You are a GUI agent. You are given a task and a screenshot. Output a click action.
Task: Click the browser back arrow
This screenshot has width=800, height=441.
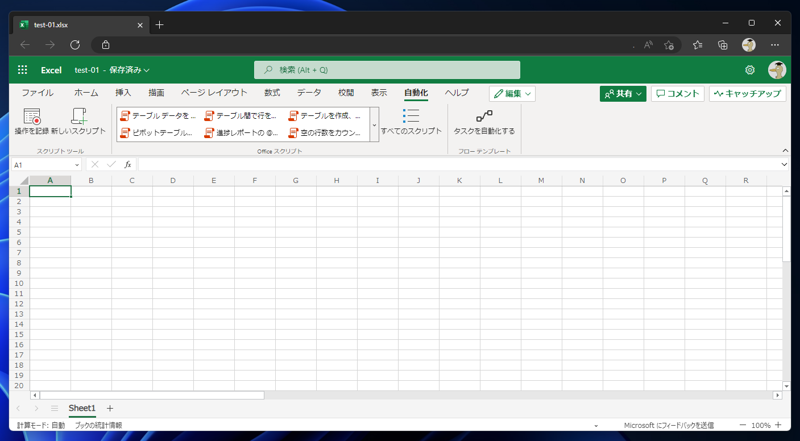pos(25,45)
